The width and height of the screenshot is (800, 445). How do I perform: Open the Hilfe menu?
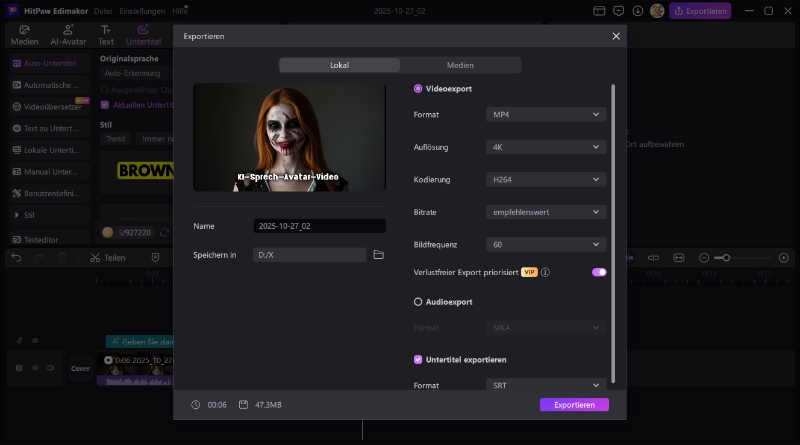click(x=179, y=11)
